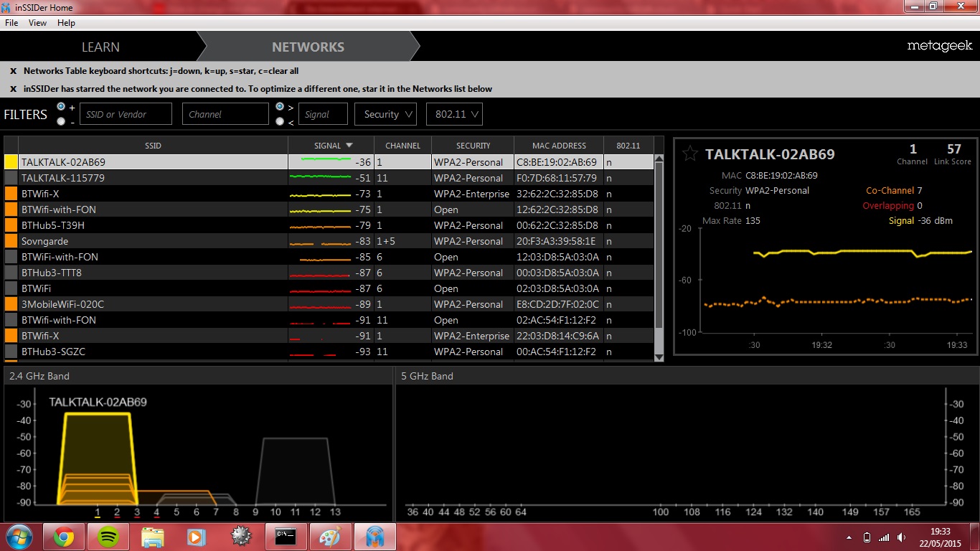980x551 pixels.
Task: Switch to the LEARN tab
Action: (x=100, y=47)
